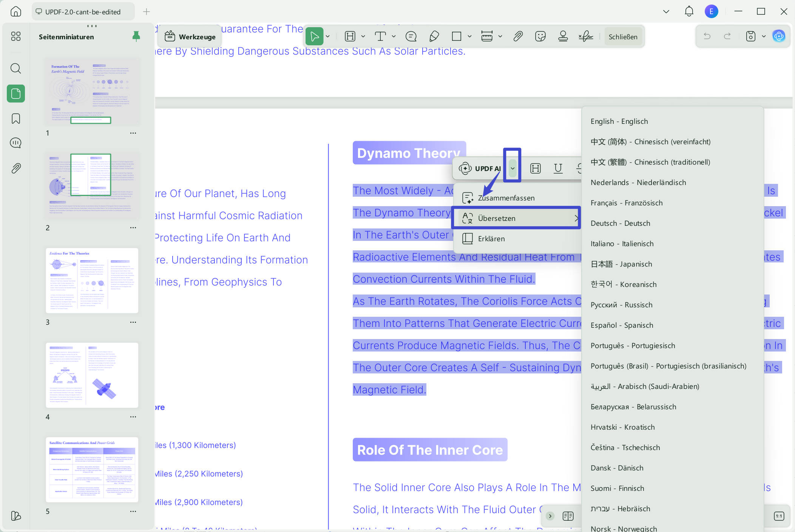This screenshot has width=795, height=532.
Task: Select the pencil drawing tool
Action: click(434, 36)
